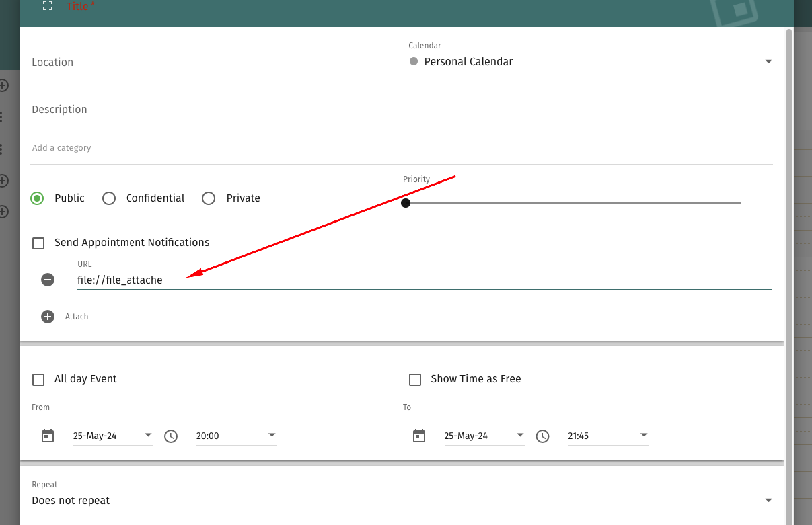The height and width of the screenshot is (525, 812).
Task: Click the plus icon next to Attach
Action: point(48,317)
